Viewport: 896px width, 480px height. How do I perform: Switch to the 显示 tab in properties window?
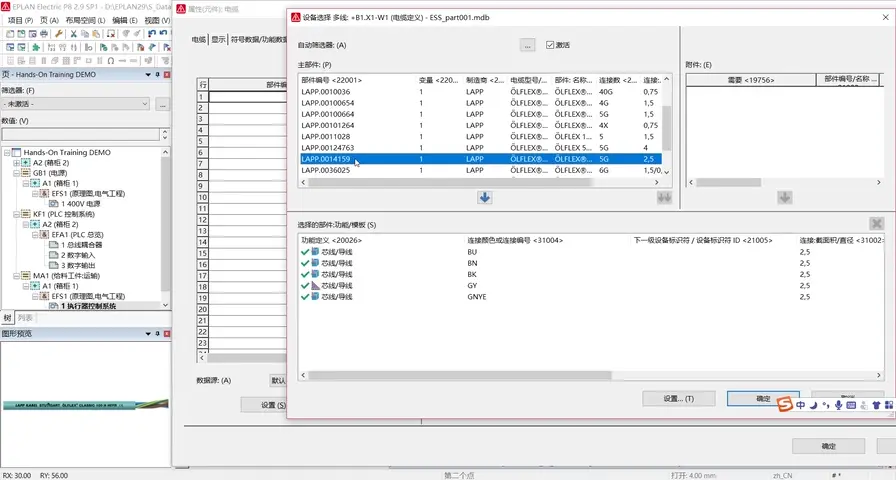[218, 39]
